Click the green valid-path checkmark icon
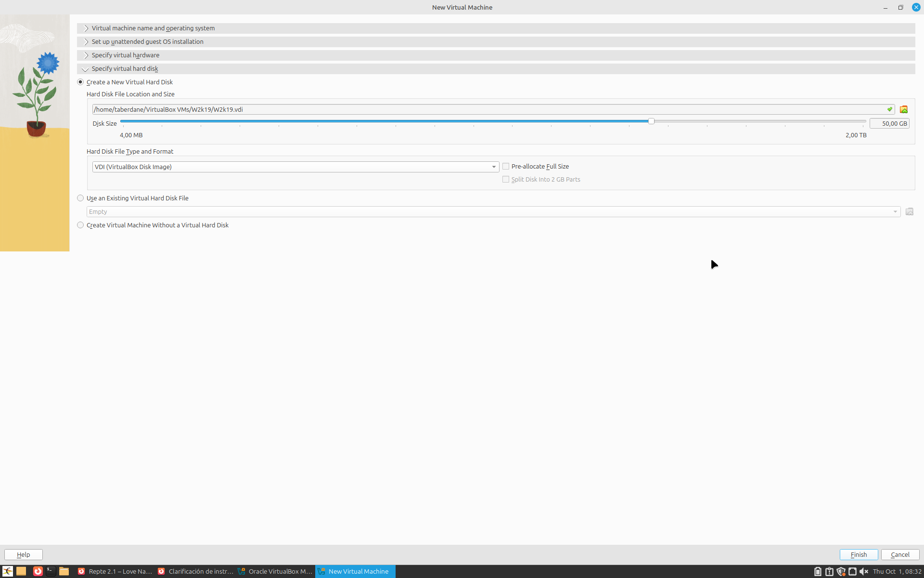The height and width of the screenshot is (578, 924). click(x=889, y=109)
